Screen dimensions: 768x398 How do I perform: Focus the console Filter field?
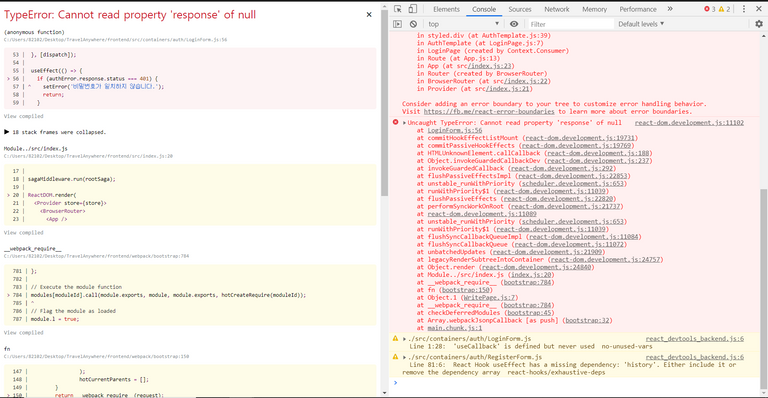point(571,24)
